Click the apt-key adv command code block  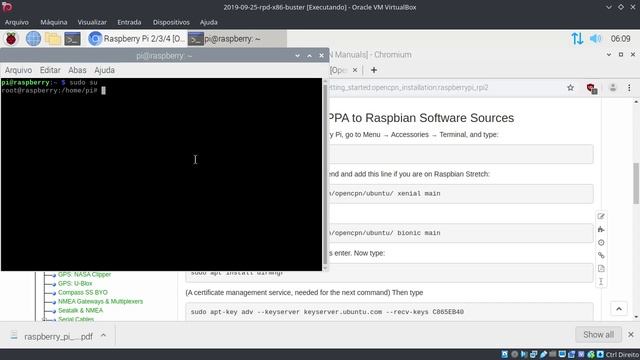[389, 312]
